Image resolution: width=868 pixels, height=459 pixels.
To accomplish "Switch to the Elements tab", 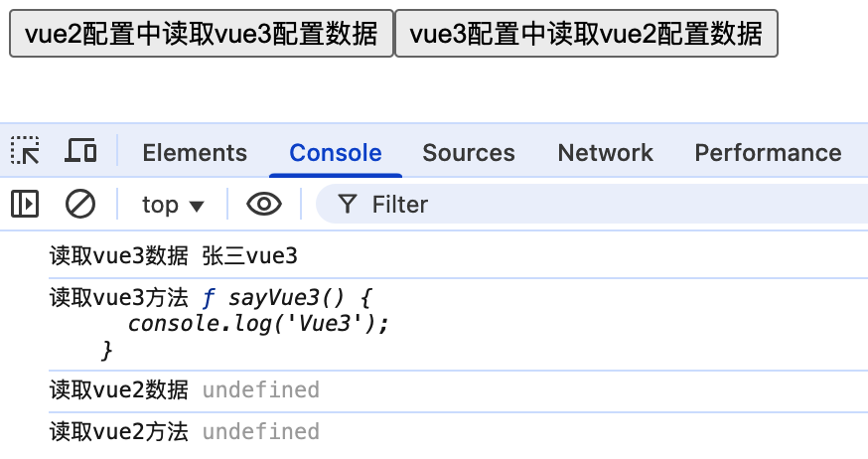I will (195, 153).
